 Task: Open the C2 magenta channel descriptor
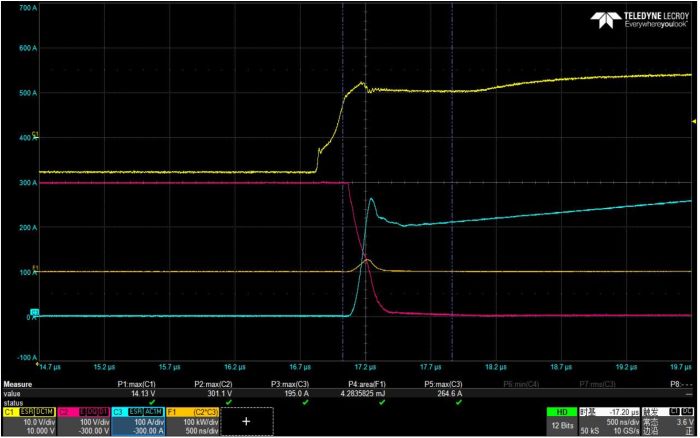pyautogui.click(x=84, y=421)
